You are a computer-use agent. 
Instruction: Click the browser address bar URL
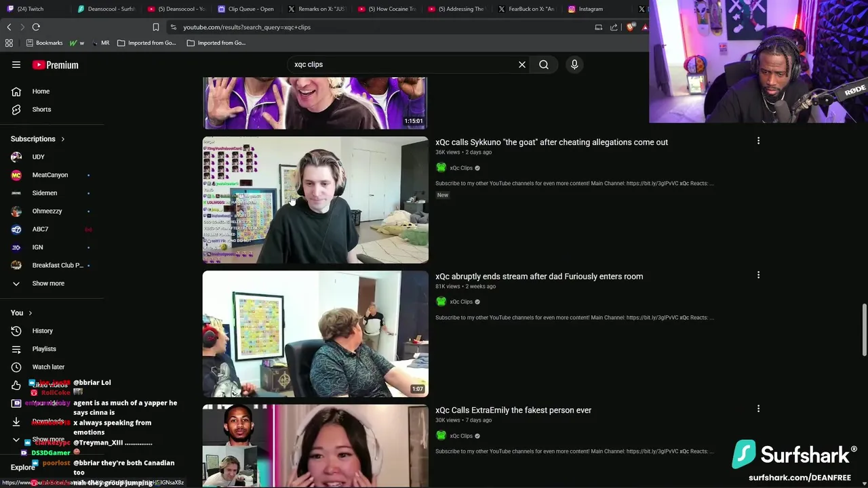pyautogui.click(x=247, y=27)
